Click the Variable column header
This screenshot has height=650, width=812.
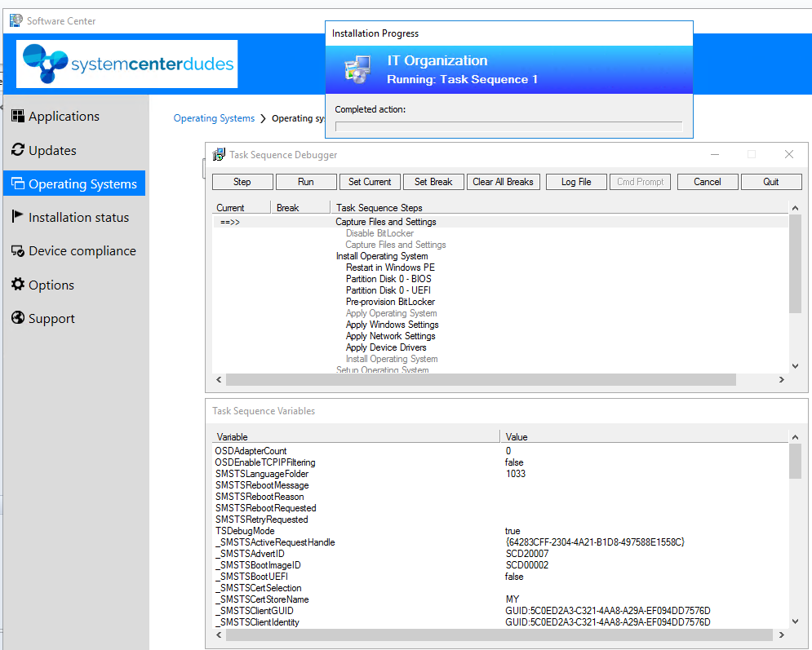[356, 437]
